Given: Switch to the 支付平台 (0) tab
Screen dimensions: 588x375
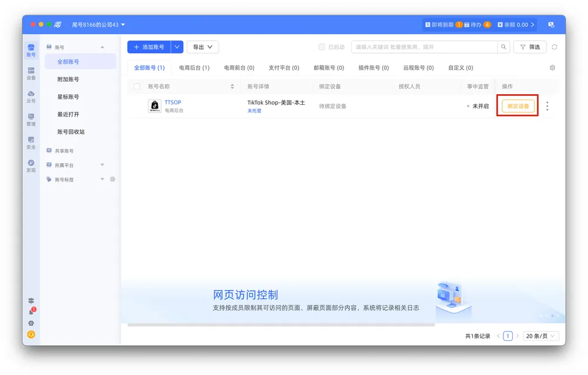Looking at the screenshot, I should coord(283,68).
